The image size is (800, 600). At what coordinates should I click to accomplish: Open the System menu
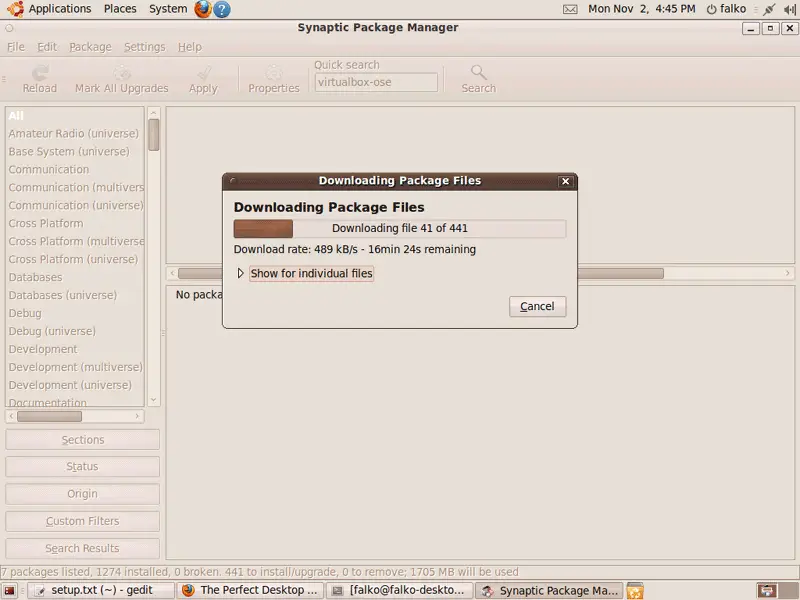168,9
